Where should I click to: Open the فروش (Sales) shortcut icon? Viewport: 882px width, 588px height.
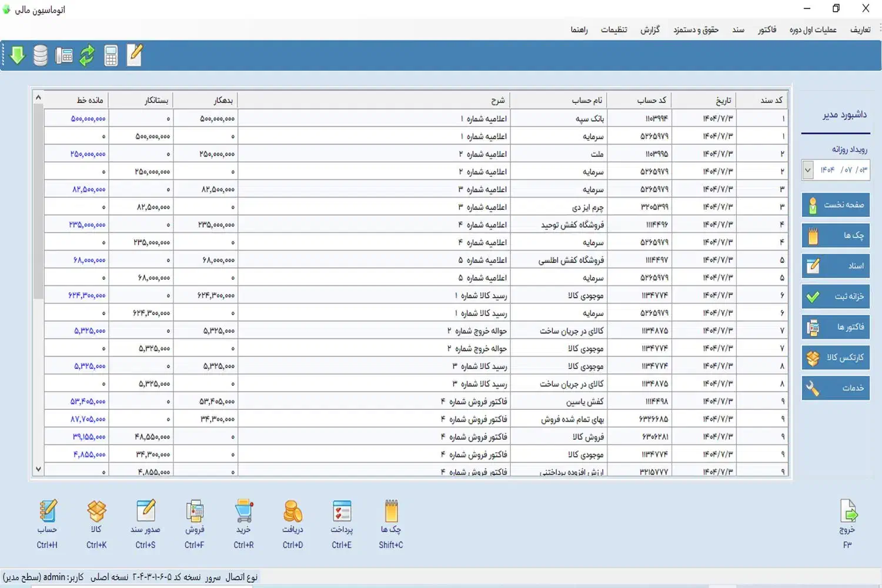coord(195,512)
